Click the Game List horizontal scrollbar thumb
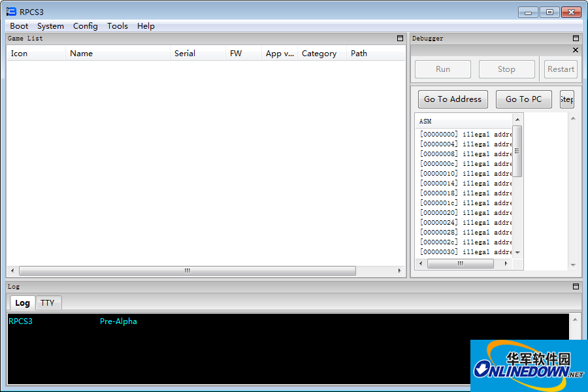 point(187,270)
